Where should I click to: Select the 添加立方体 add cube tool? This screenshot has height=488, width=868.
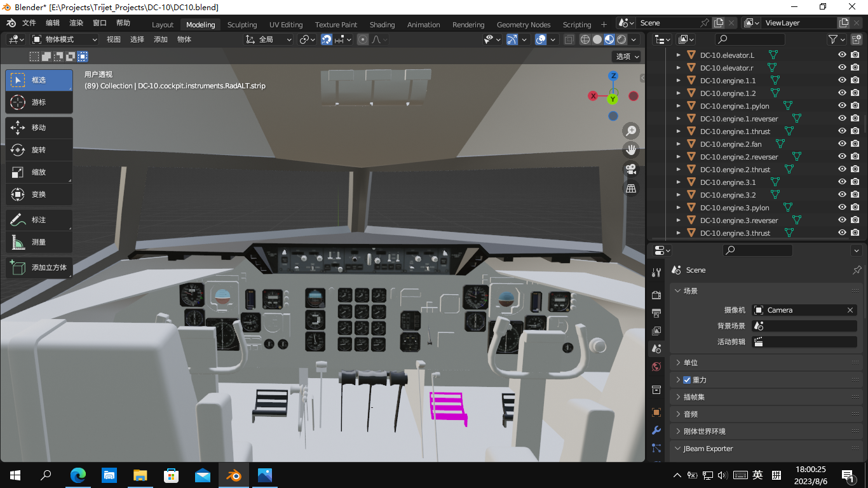tap(39, 268)
